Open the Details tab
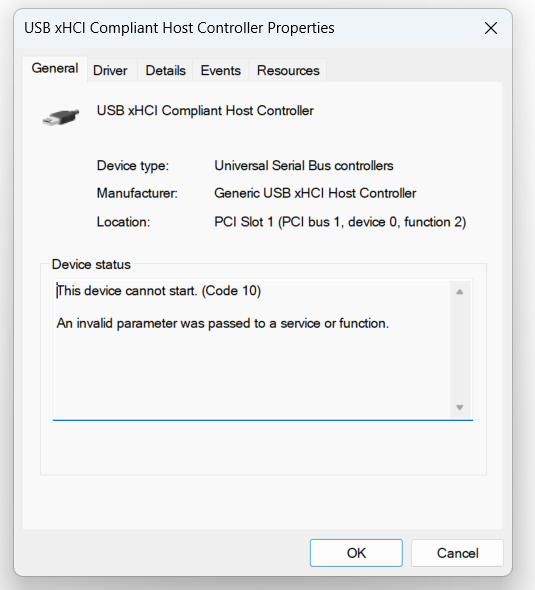The width and height of the screenshot is (535, 590). click(x=166, y=70)
